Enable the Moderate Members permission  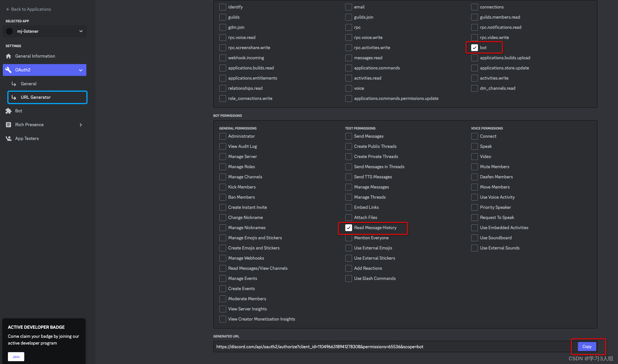pyautogui.click(x=222, y=299)
